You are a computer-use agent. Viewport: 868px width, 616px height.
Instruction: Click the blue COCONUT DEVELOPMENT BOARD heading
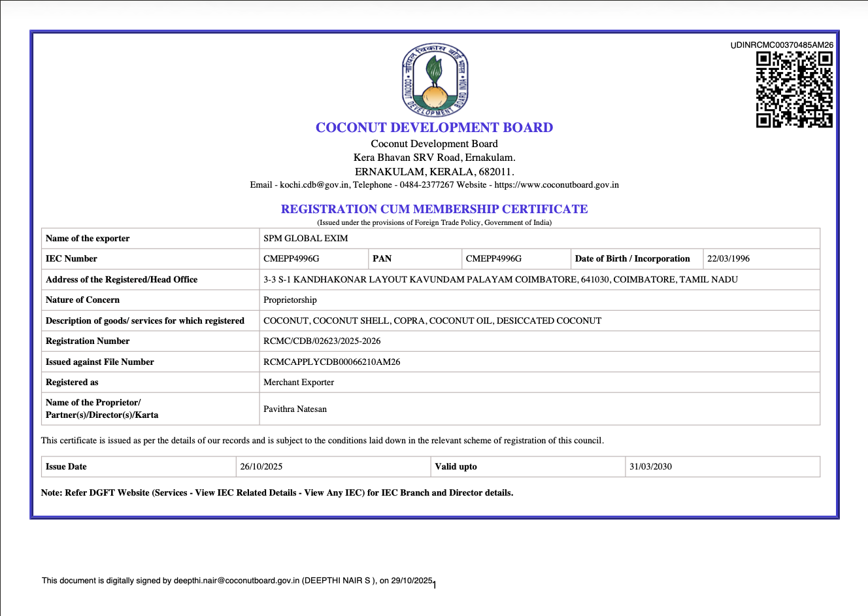(434, 128)
